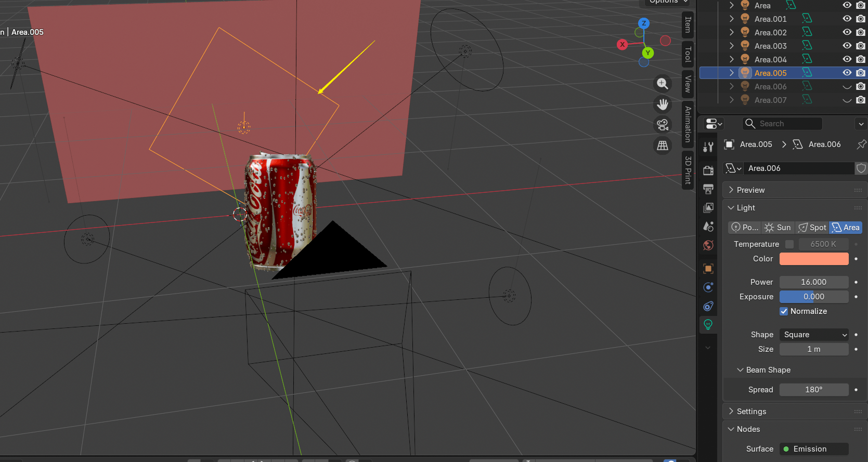Click Area.006 light data icon in breadcrumb
The image size is (868, 462).
click(x=798, y=144)
